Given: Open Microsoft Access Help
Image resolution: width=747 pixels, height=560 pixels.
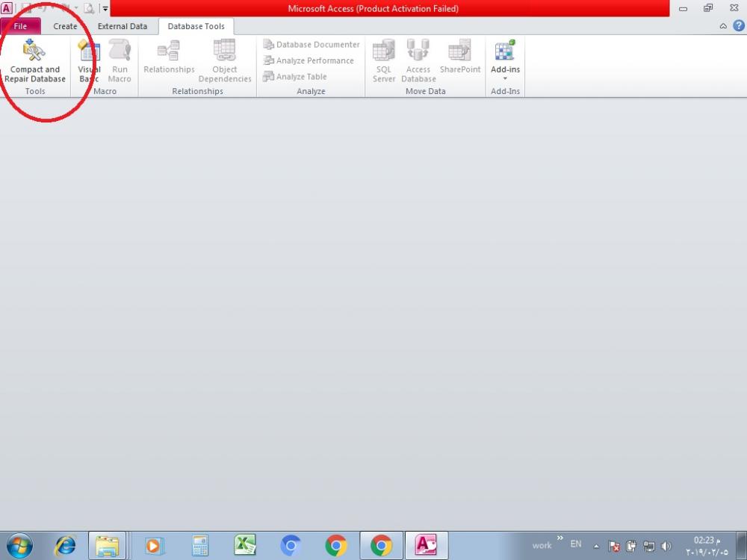Looking at the screenshot, I should coord(739,26).
